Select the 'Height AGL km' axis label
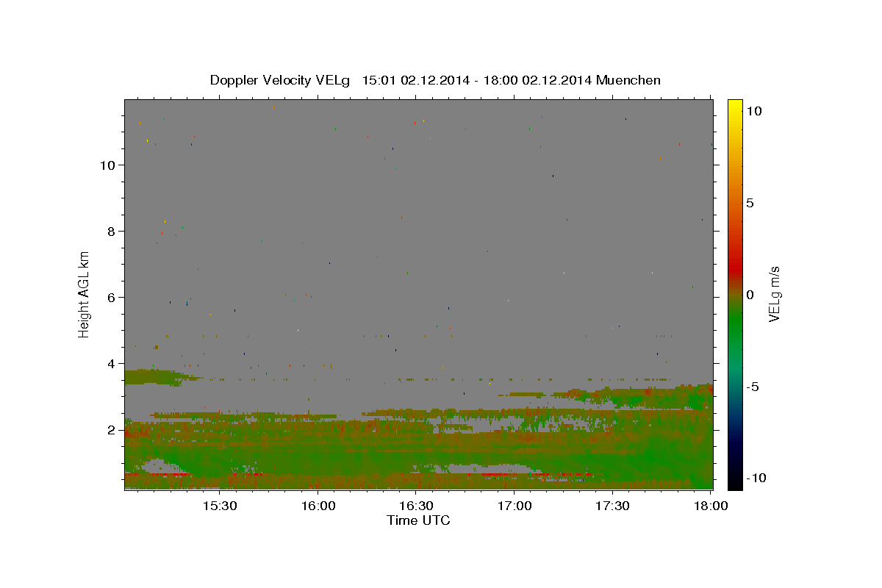 (85, 294)
